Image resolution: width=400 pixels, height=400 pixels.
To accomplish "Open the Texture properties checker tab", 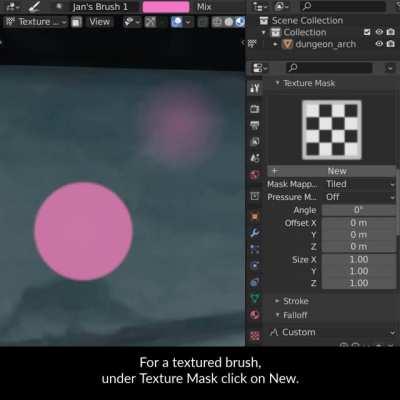I will click(255, 335).
